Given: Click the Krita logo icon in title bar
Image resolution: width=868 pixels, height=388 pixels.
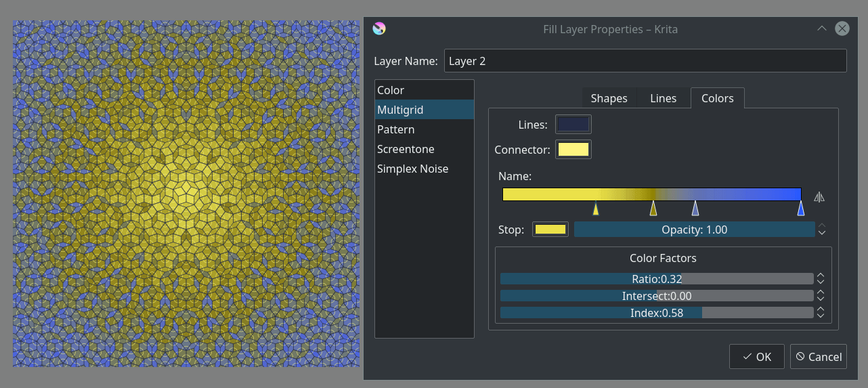Looking at the screenshot, I should 379,28.
